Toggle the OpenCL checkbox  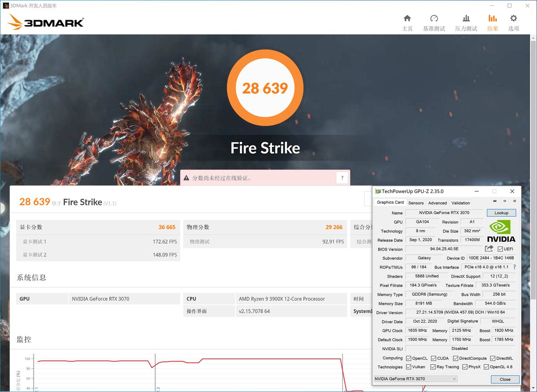point(409,358)
